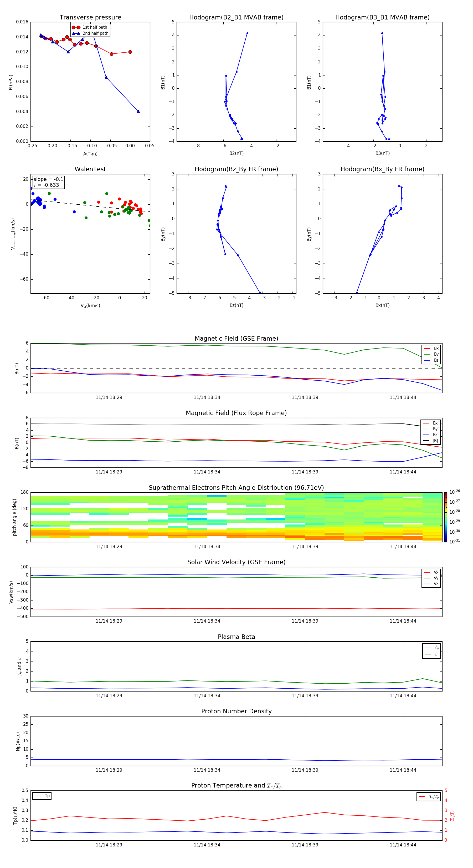Click the 'Proton Temperature and Te/Tp' title
Screen dimensions: 473x868
236,786
